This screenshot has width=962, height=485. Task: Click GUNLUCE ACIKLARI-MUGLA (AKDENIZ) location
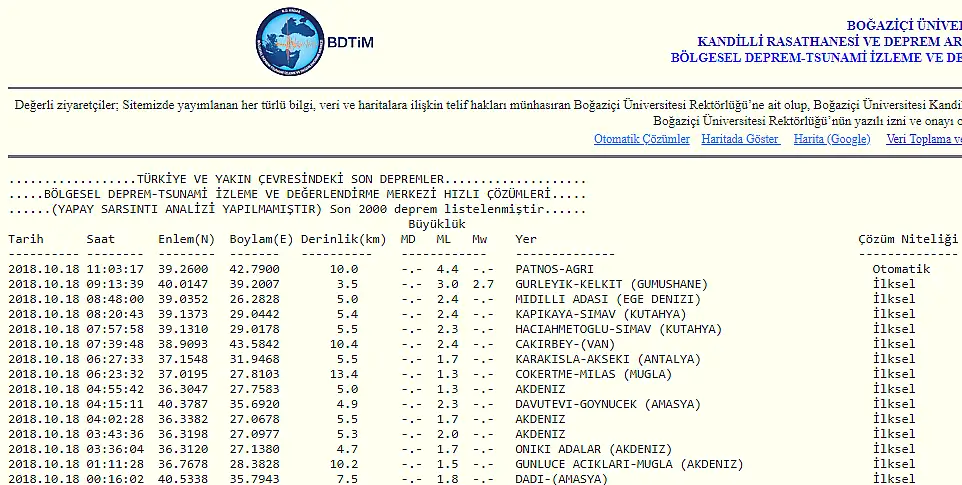[x=629, y=464]
